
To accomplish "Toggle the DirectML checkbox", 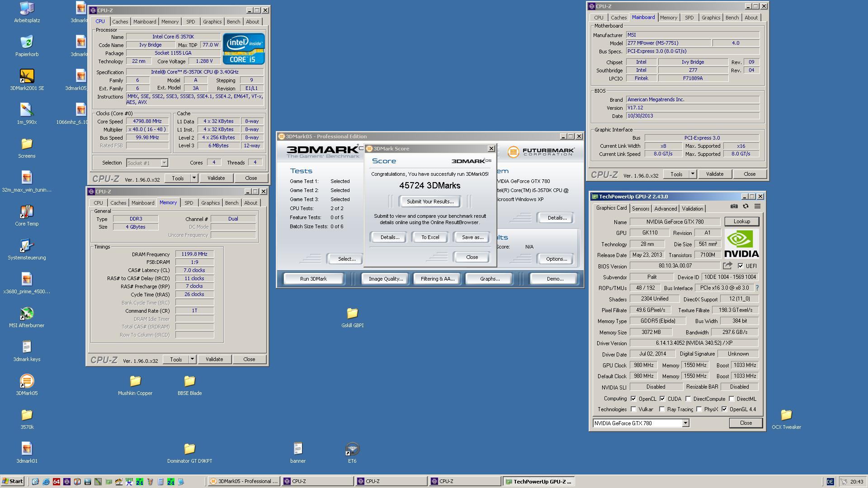I will click(x=731, y=399).
